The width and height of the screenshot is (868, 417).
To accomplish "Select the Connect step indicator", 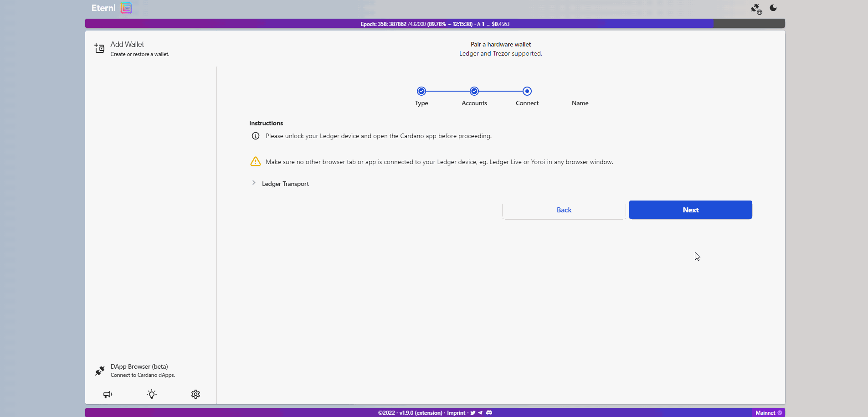I will coord(527,91).
